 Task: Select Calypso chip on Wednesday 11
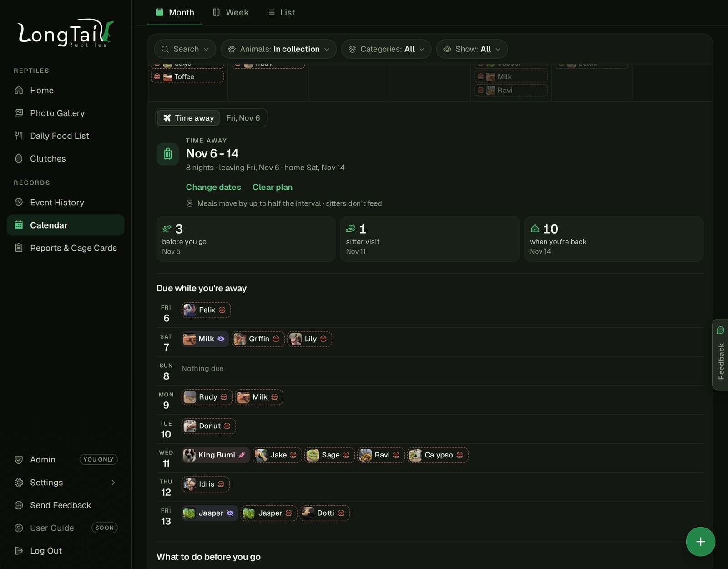(x=438, y=455)
